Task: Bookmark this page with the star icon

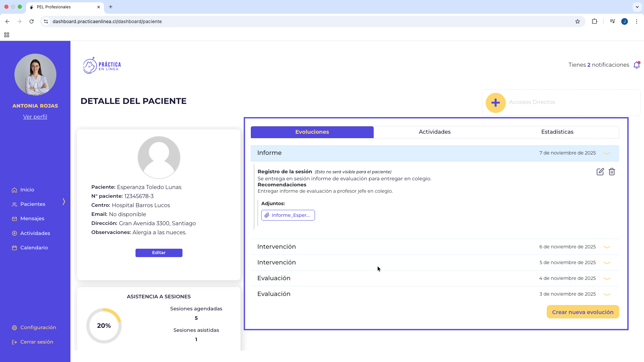Action: [577, 21]
